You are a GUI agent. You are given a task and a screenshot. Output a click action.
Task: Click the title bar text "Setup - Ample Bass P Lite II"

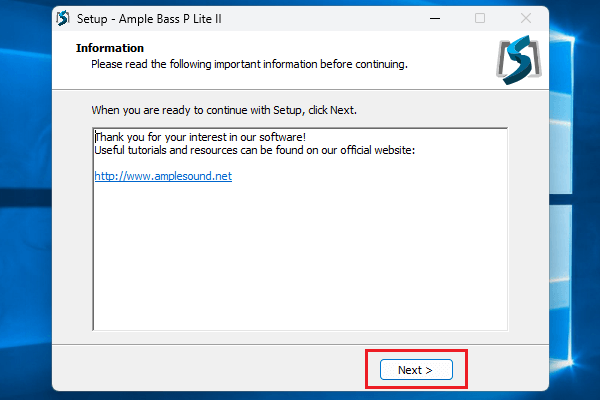coord(144,18)
